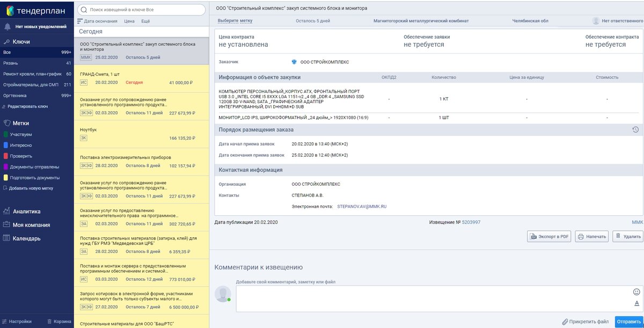Screen dimensions: 644x328
Task: Select Стройматериалы, для СМП key
Action: (x=37, y=85)
